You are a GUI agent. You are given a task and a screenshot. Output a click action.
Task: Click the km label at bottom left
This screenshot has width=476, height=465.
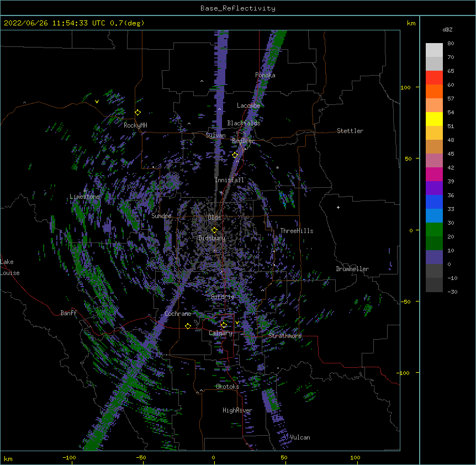point(8,458)
